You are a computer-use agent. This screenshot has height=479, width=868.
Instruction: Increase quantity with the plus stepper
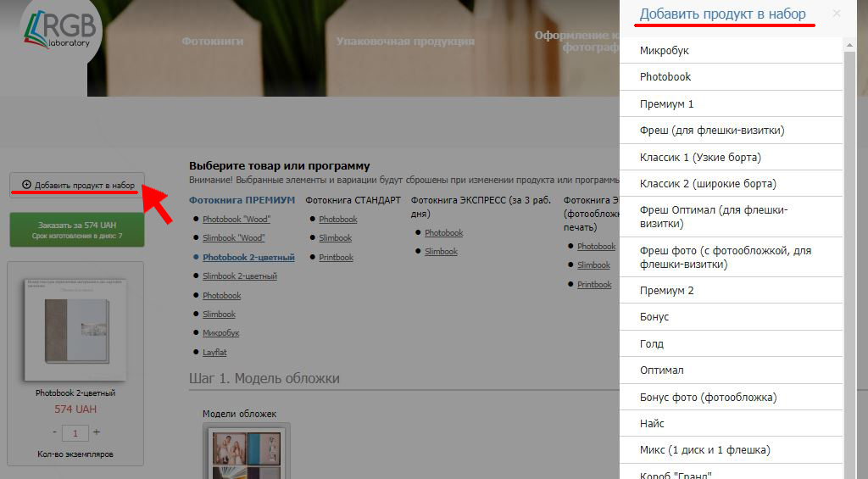pyautogui.click(x=97, y=432)
